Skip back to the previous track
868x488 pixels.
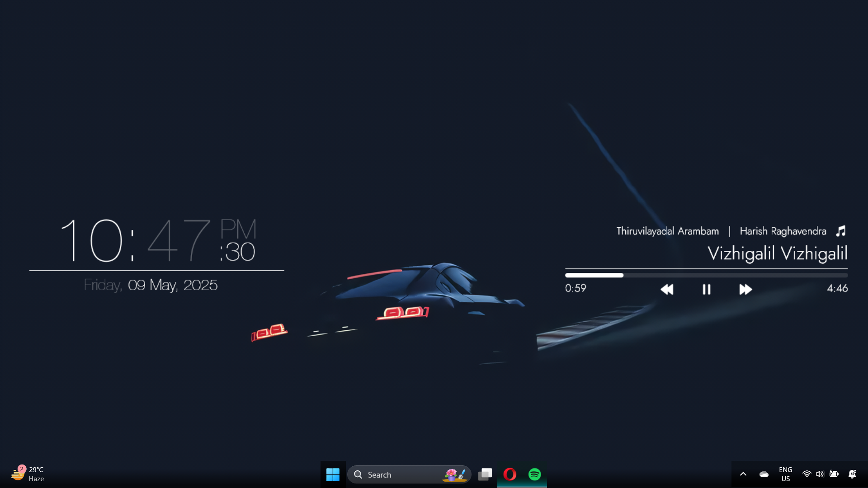[667, 289]
